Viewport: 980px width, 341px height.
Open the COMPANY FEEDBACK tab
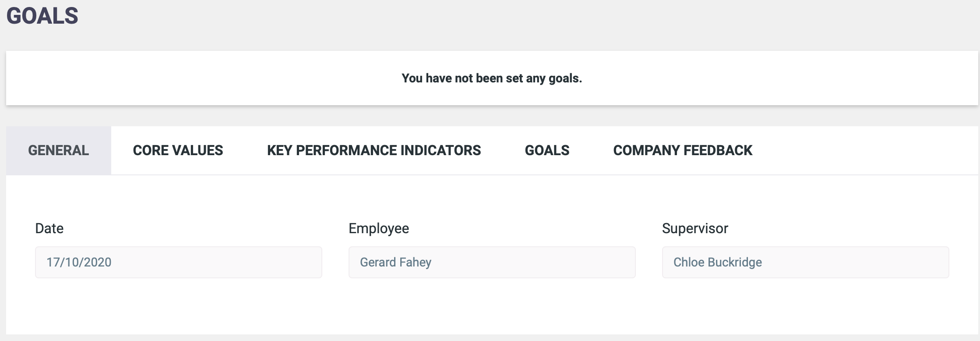pos(683,150)
